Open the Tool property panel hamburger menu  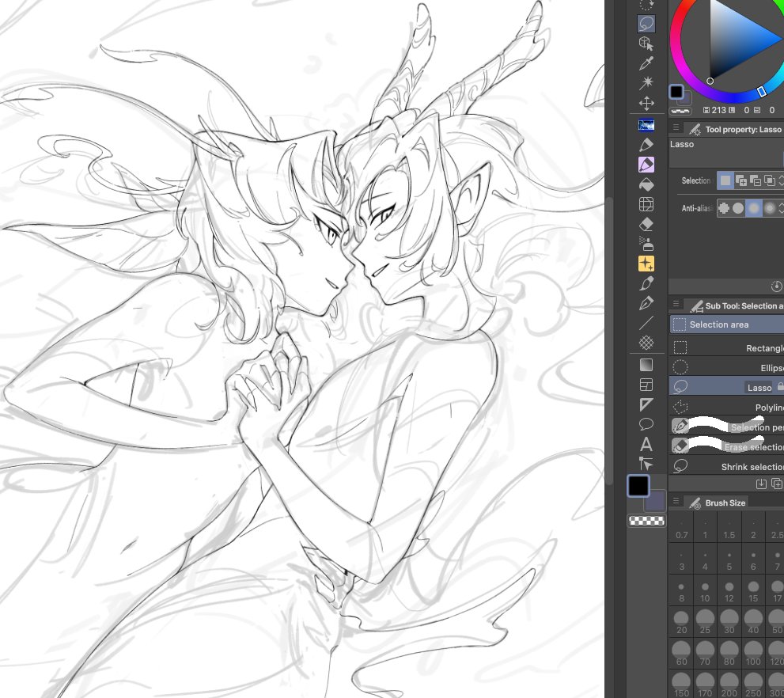tap(677, 128)
